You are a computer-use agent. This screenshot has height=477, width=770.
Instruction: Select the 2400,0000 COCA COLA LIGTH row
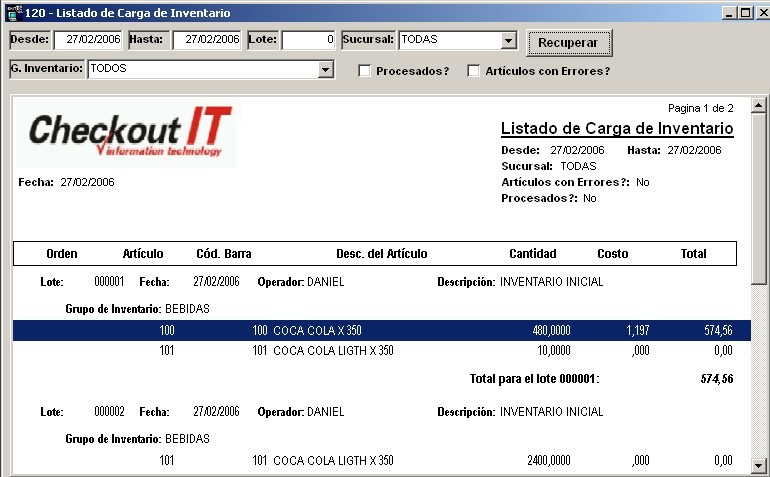(382, 460)
